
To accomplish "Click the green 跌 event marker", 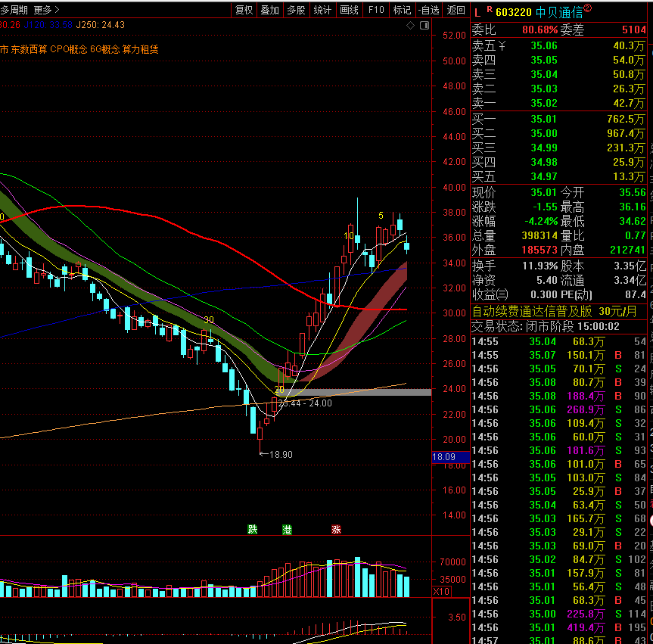I will [253, 530].
